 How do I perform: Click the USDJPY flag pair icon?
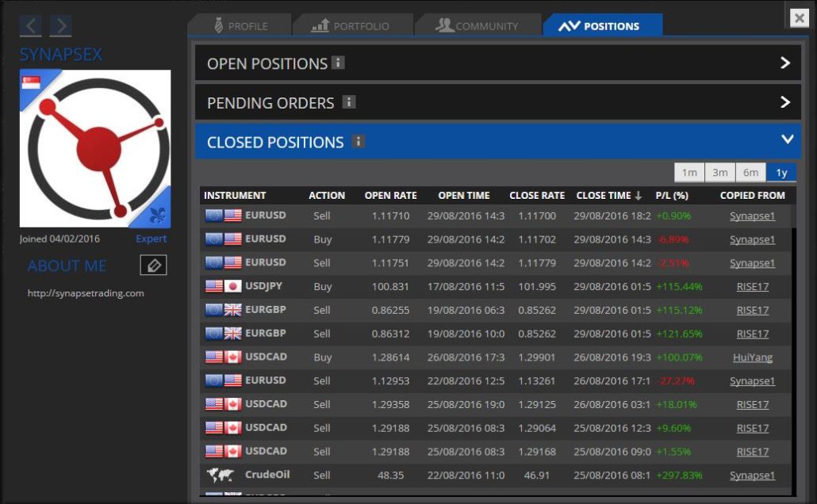223,287
